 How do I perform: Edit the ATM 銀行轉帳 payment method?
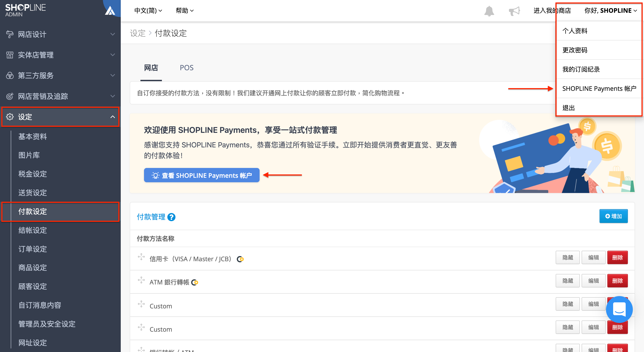593,281
